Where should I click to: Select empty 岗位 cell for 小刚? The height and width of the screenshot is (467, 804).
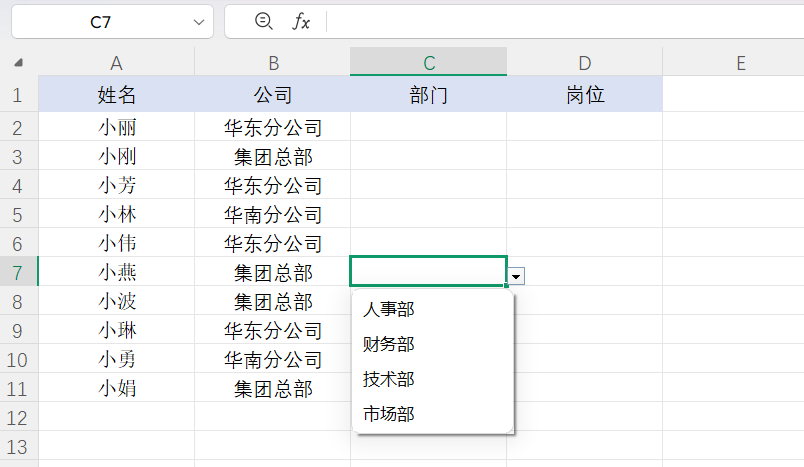pyautogui.click(x=585, y=156)
